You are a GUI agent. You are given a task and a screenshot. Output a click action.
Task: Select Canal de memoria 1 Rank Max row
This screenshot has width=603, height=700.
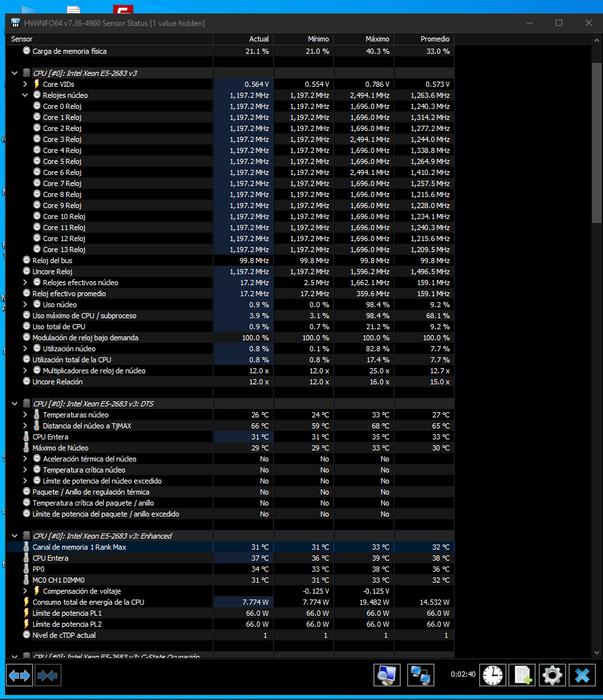(x=230, y=547)
